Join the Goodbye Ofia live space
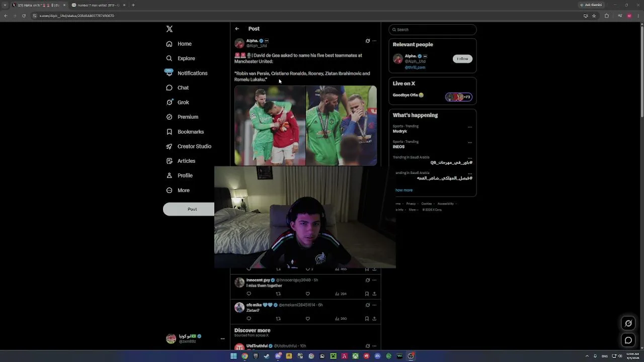Screen dimensions: 644x362 click(x=433, y=96)
